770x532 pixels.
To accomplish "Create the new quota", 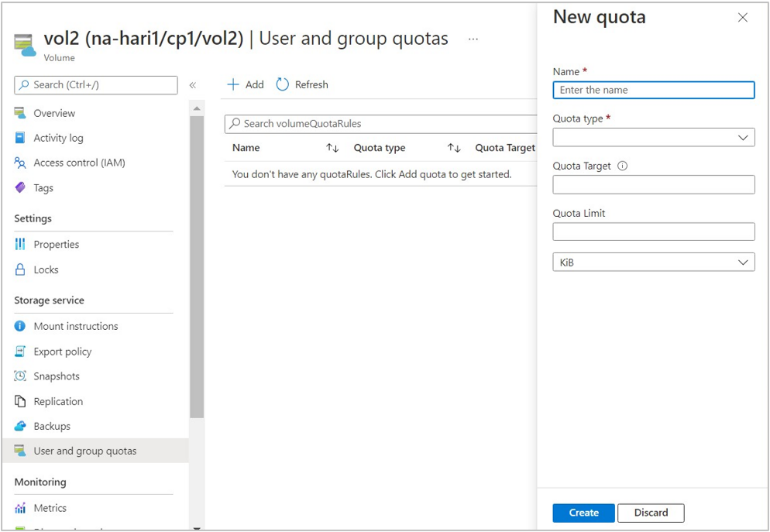I will point(583,513).
